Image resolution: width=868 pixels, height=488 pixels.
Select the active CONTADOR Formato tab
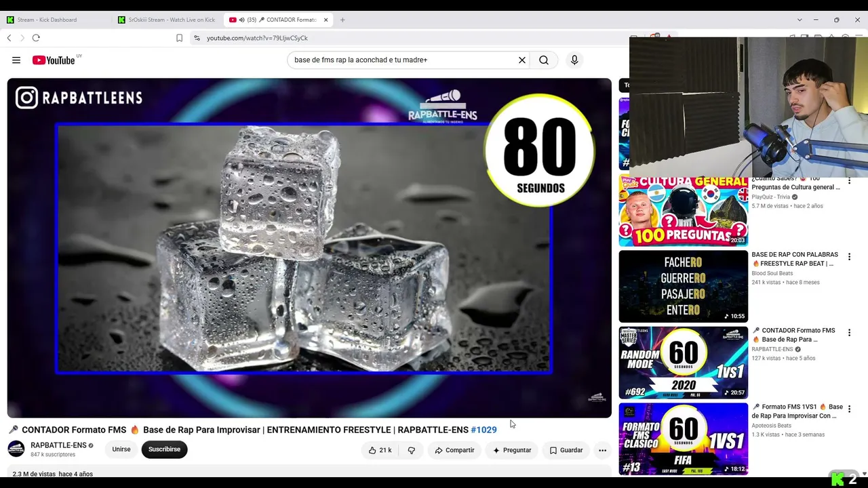coord(278,20)
